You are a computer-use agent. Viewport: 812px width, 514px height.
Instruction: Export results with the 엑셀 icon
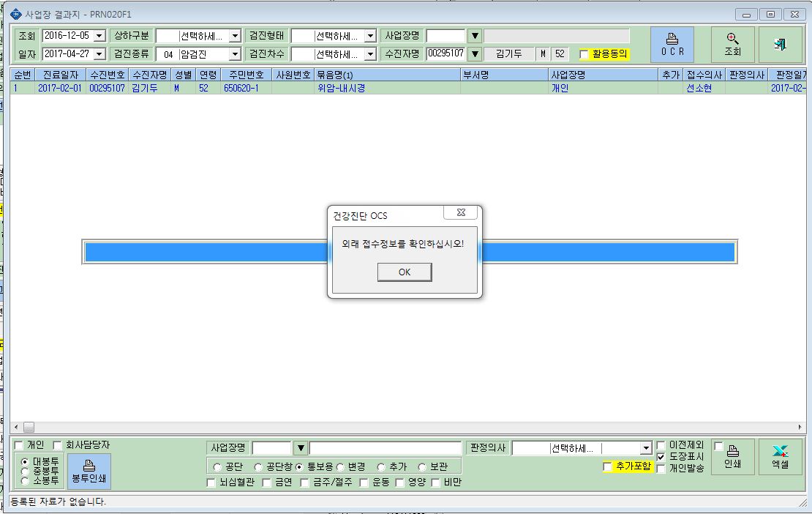781,457
